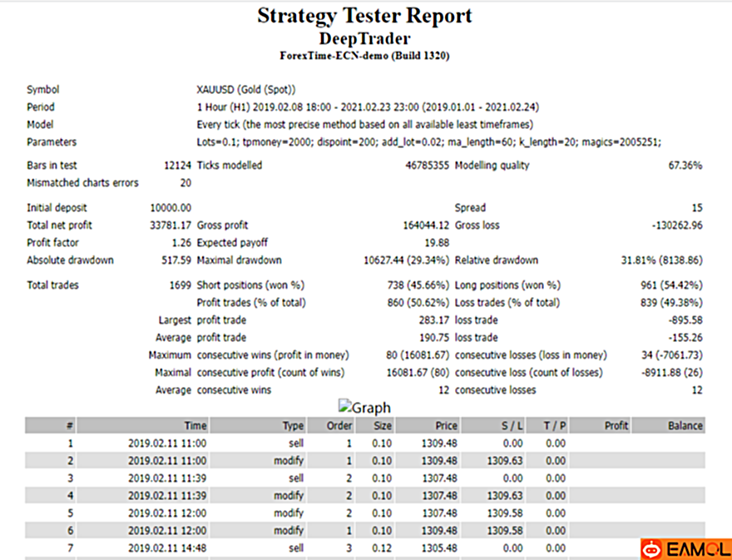The width and height of the screenshot is (732, 560).
Task: Select the "Expected payoff" label
Action: pyautogui.click(x=232, y=243)
